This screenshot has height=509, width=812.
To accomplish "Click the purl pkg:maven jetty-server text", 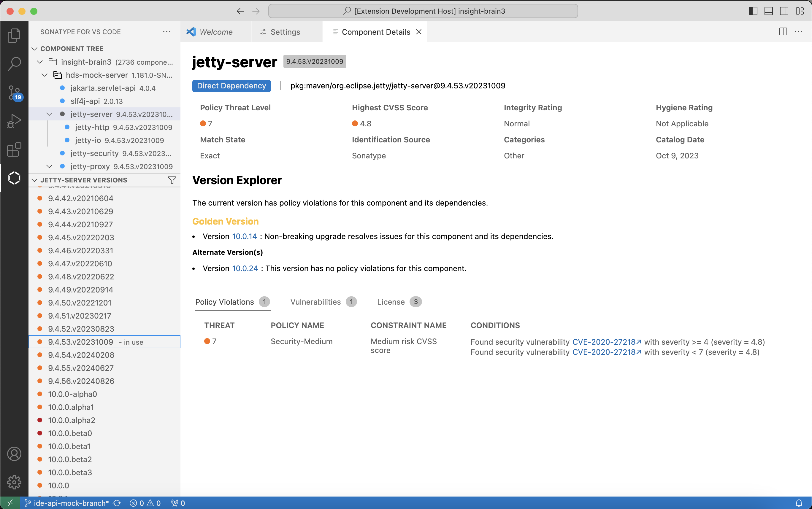I will [x=398, y=85].
